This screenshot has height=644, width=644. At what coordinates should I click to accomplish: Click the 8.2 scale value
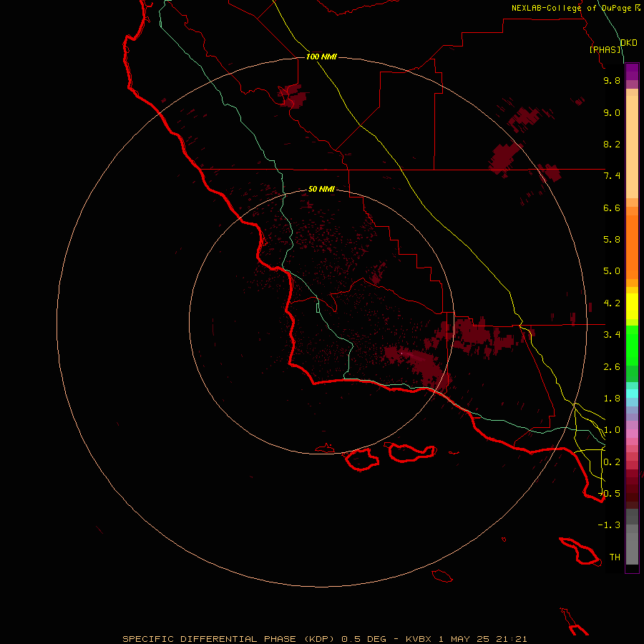tap(612, 144)
